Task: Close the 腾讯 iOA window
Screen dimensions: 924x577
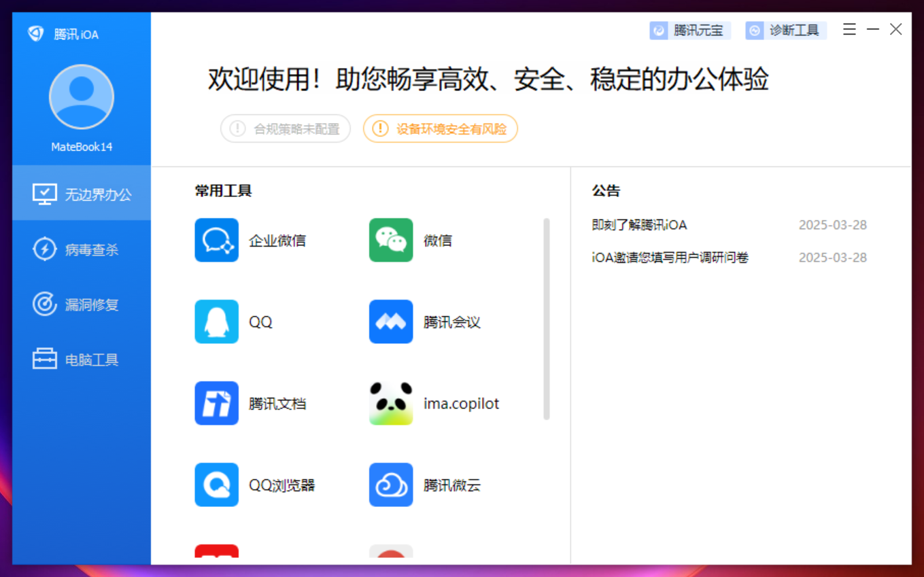Action: 896,29
